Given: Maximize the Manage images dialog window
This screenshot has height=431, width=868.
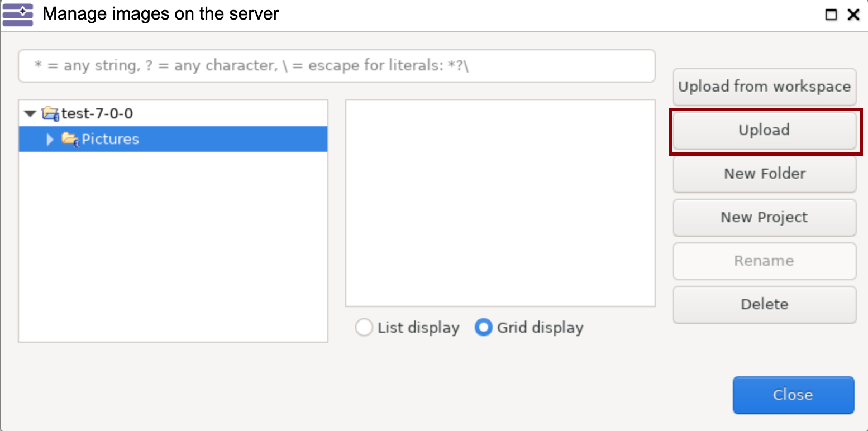Looking at the screenshot, I should tap(831, 15).
